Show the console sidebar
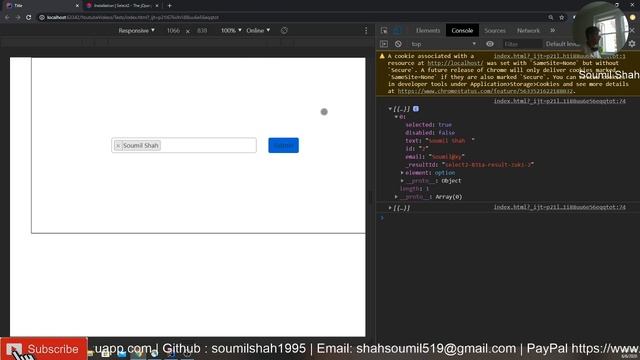640x360 pixels. click(x=384, y=44)
